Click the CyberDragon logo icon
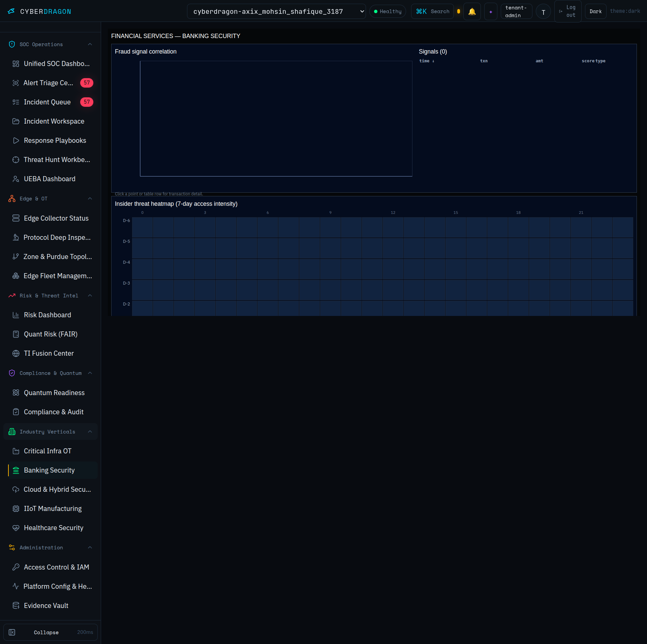647x644 pixels. (11, 11)
